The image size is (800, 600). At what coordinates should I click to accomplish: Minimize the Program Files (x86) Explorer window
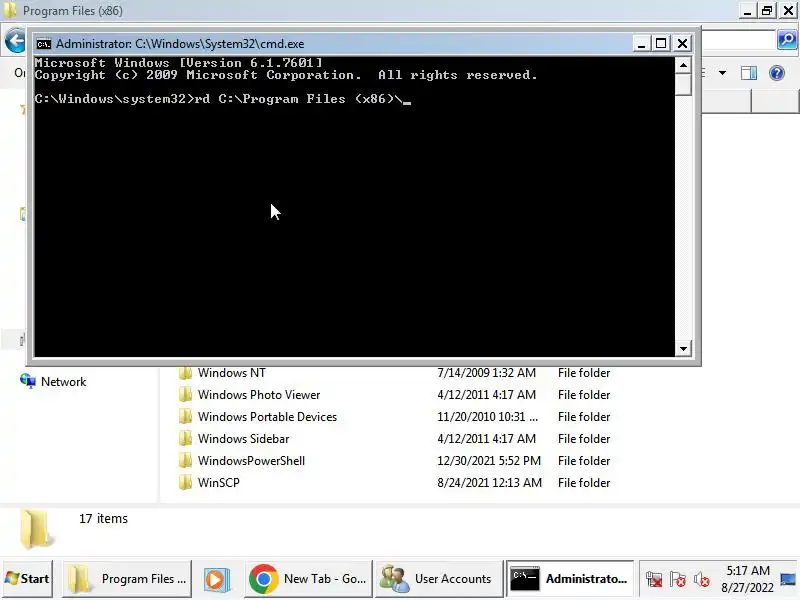(x=747, y=11)
